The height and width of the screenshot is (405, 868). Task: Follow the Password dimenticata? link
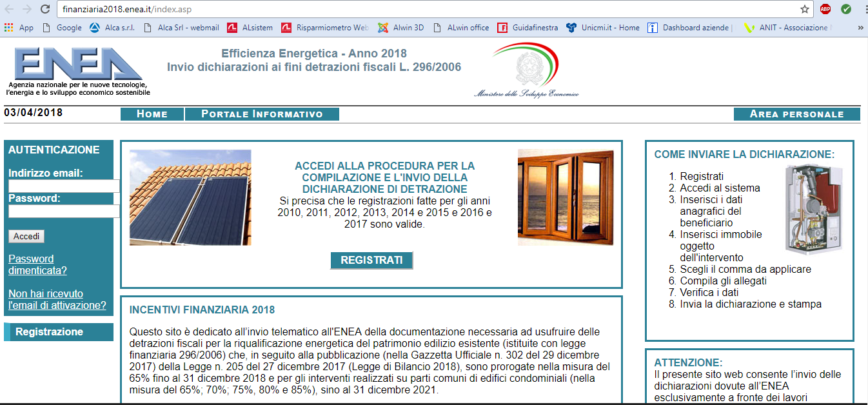pyautogui.click(x=37, y=264)
